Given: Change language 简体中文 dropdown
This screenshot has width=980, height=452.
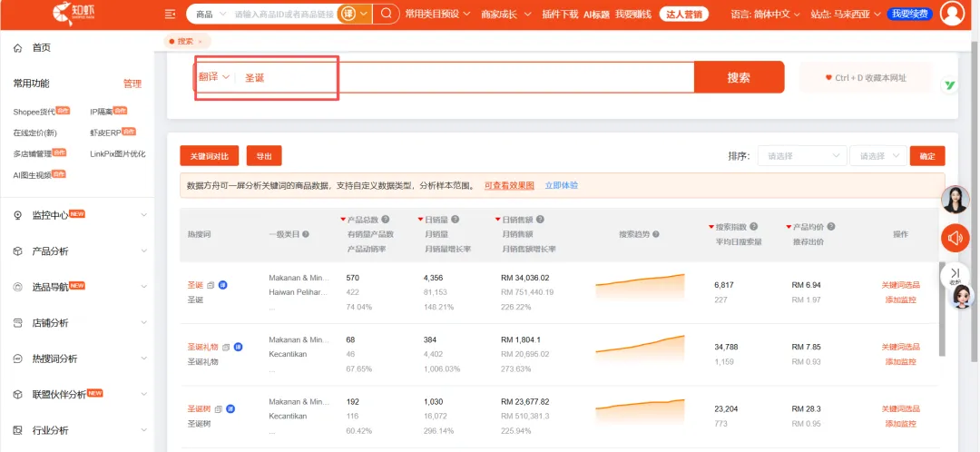Looking at the screenshot, I should [766, 14].
